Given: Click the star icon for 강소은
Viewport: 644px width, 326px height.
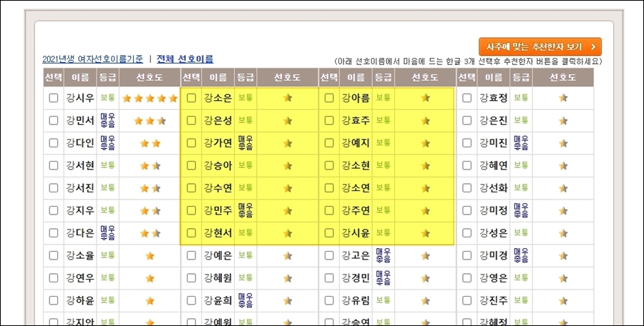Looking at the screenshot, I should 288,98.
